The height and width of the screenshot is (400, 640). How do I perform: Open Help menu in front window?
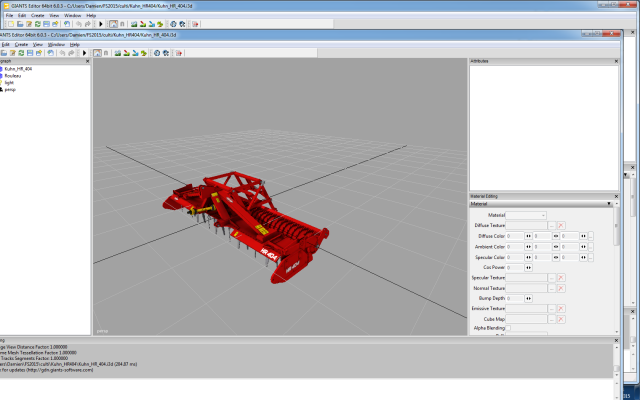tap(75, 44)
